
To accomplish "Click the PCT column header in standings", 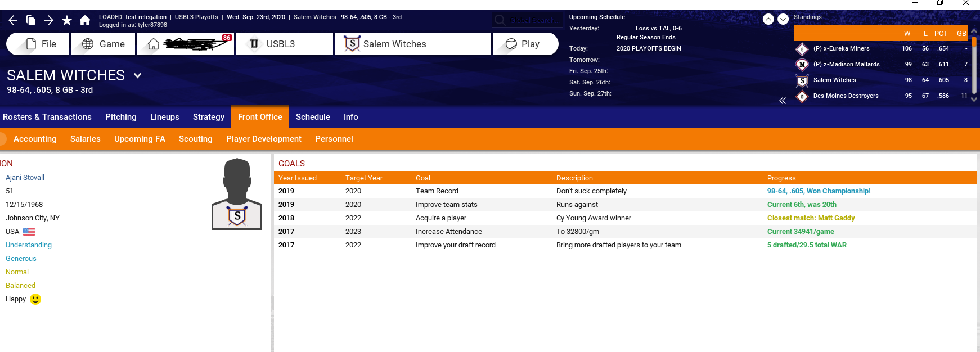I will (x=941, y=34).
